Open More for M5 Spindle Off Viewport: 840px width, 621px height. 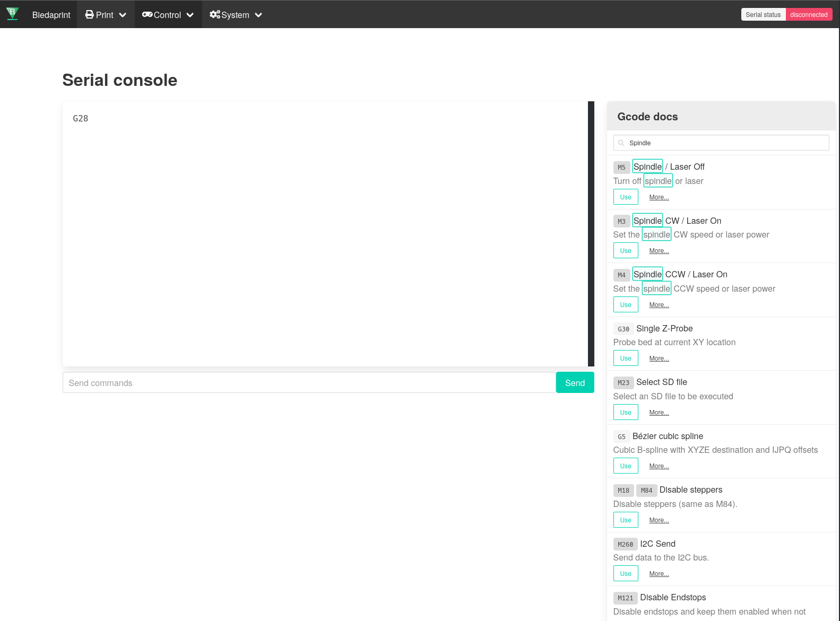(x=659, y=197)
